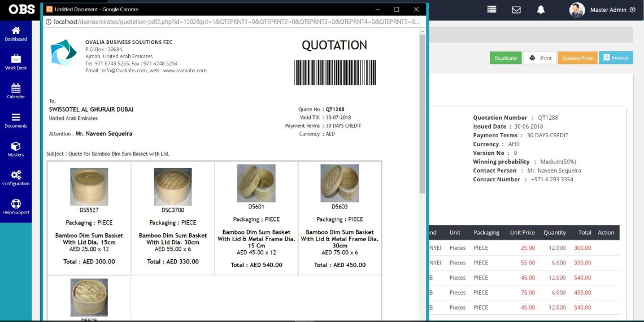
Task: Open Documents in the sidebar
Action: point(16,119)
